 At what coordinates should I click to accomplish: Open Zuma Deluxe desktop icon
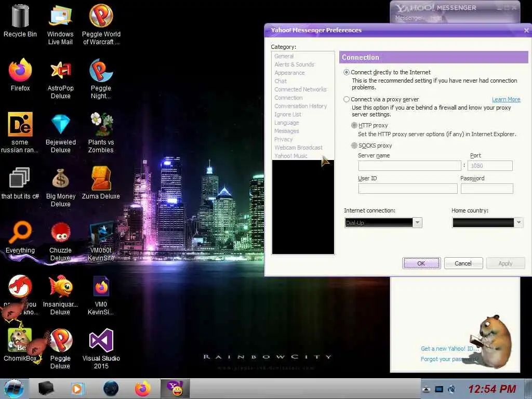(x=101, y=183)
